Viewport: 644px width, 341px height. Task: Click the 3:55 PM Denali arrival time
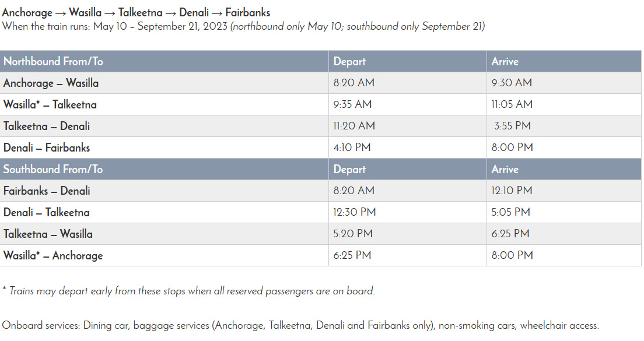[513, 126]
